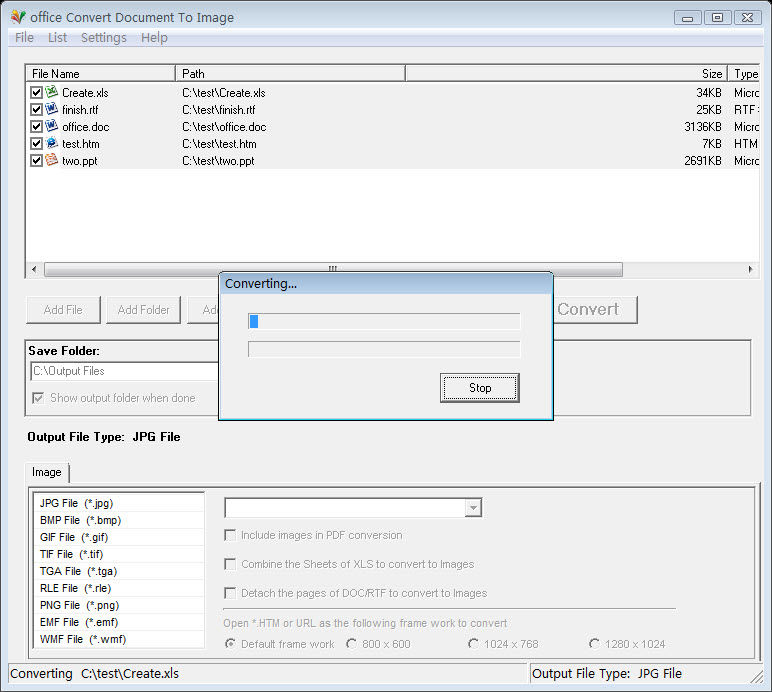Click the file list scroll left arrow
772x692 pixels.
pos(34,269)
